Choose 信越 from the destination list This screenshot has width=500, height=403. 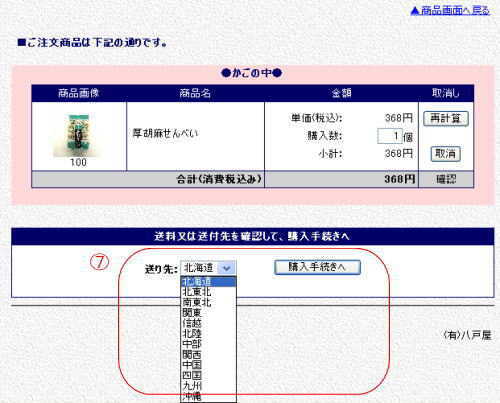208,323
